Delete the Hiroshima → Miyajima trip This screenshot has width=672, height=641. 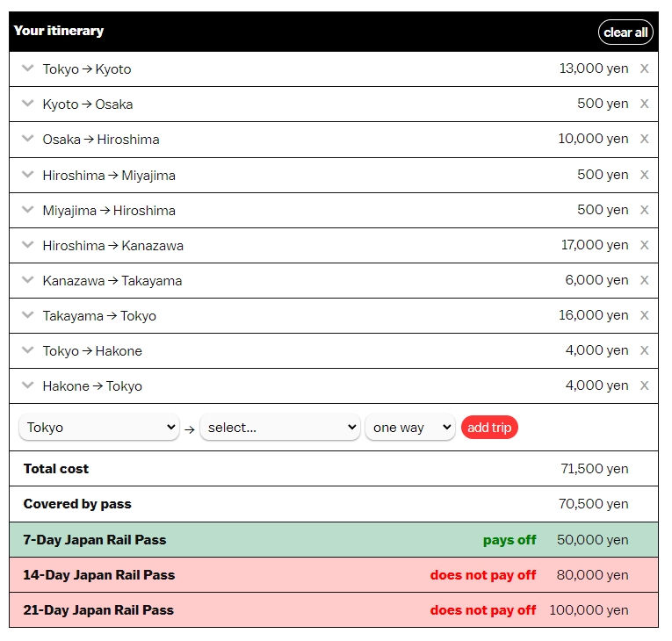coord(644,175)
